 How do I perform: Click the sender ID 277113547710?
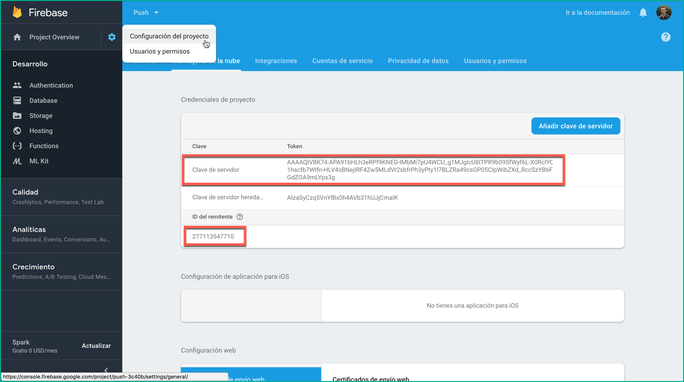213,236
